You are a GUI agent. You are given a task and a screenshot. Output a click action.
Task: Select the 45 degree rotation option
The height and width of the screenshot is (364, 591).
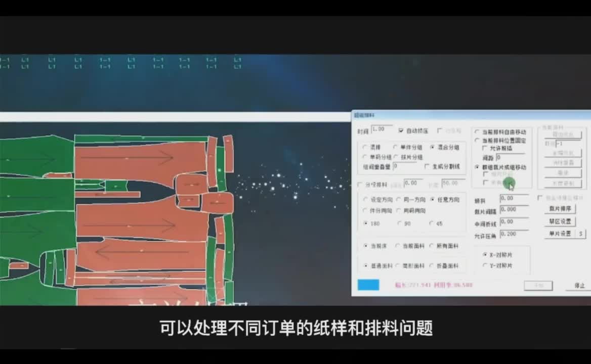pos(431,223)
